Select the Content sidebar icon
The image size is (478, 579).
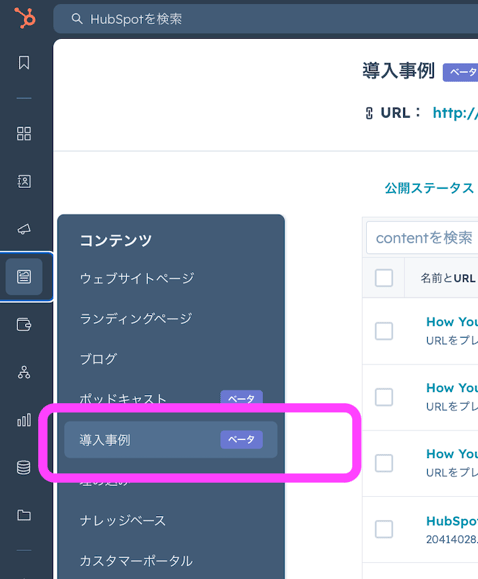[24, 277]
